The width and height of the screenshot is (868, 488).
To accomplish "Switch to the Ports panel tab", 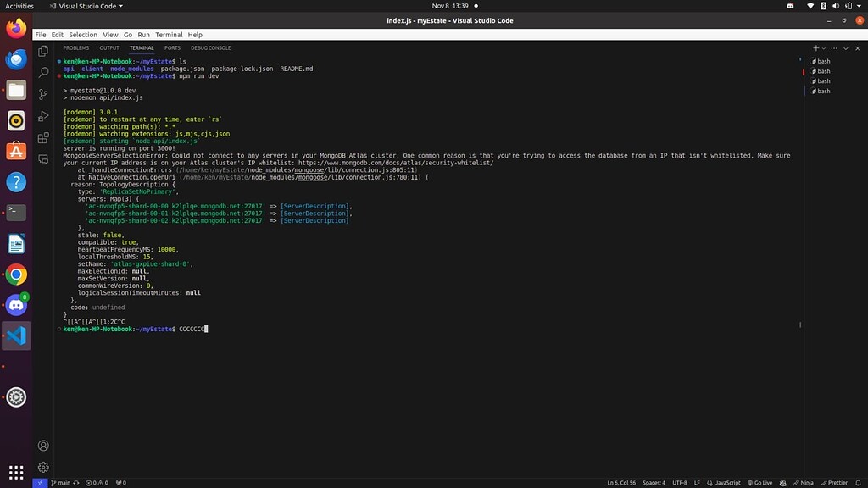I will (172, 48).
